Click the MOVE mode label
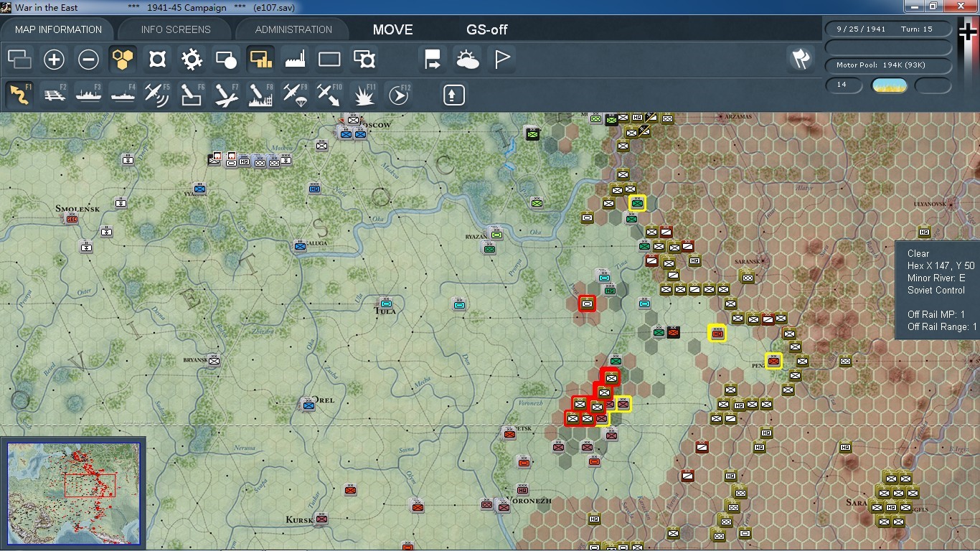This screenshot has height=551, width=980. 393,29
